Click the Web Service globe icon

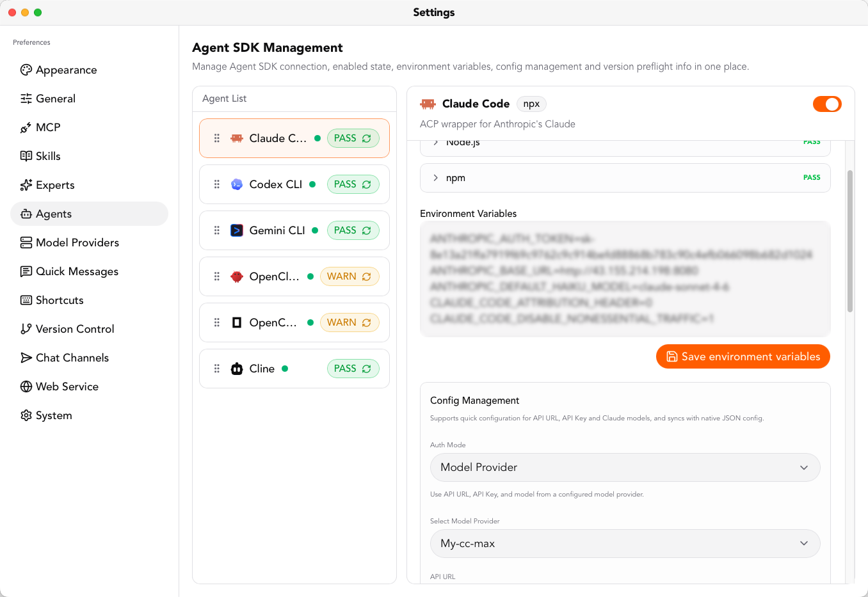[26, 386]
